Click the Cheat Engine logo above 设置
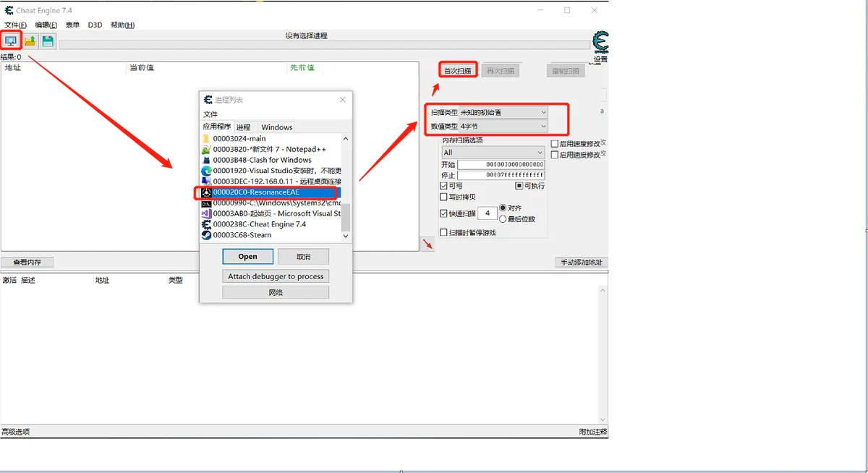The width and height of the screenshot is (868, 473). tap(600, 43)
